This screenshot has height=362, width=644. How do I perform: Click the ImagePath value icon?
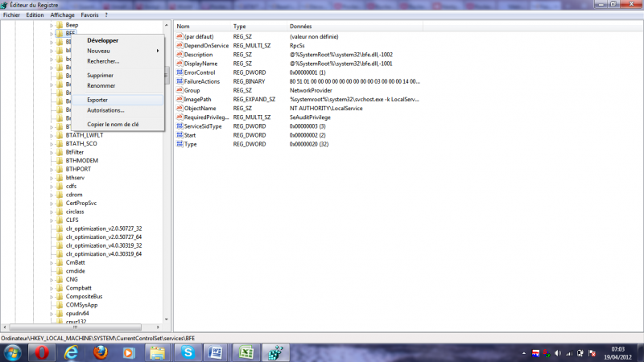(180, 99)
